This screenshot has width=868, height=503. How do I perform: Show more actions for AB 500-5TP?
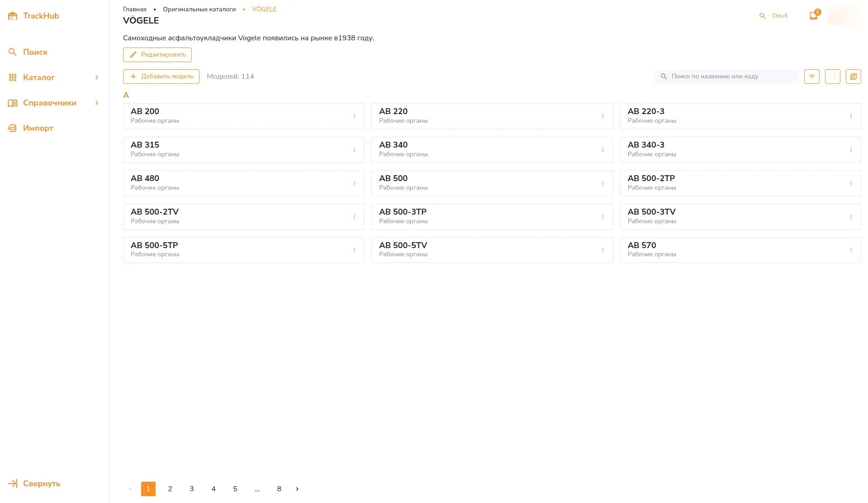point(354,250)
